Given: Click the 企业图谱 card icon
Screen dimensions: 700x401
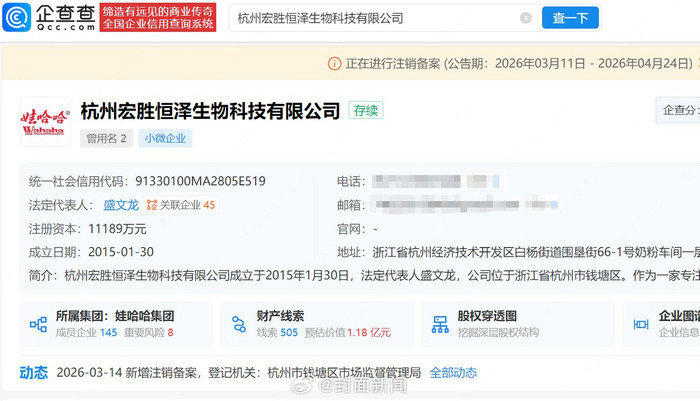Looking at the screenshot, I should [641, 324].
